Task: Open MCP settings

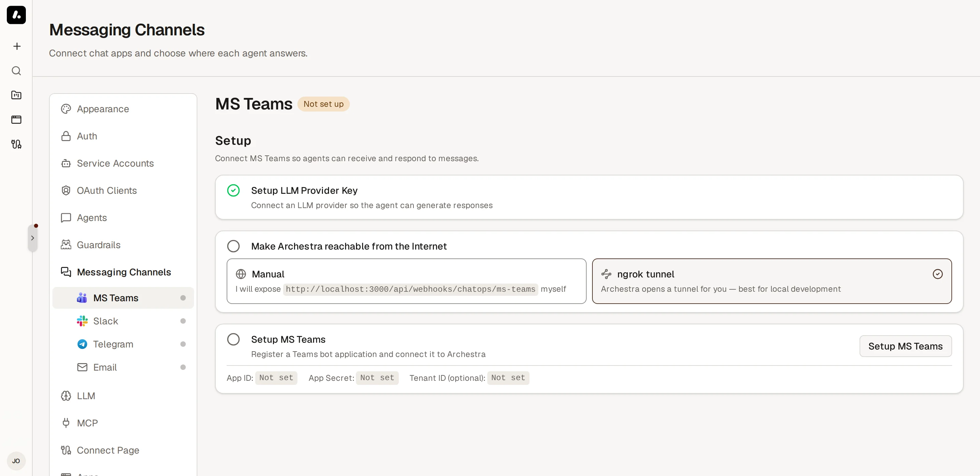Action: pos(123,423)
